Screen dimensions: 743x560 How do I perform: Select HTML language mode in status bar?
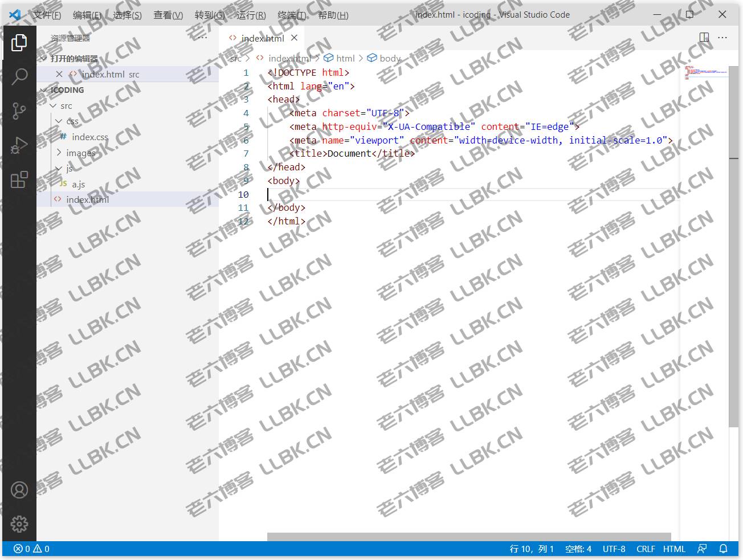(674, 549)
